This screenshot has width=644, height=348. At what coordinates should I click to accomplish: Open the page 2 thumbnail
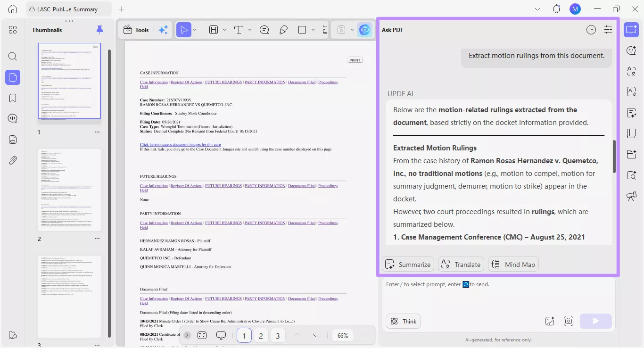(x=70, y=190)
